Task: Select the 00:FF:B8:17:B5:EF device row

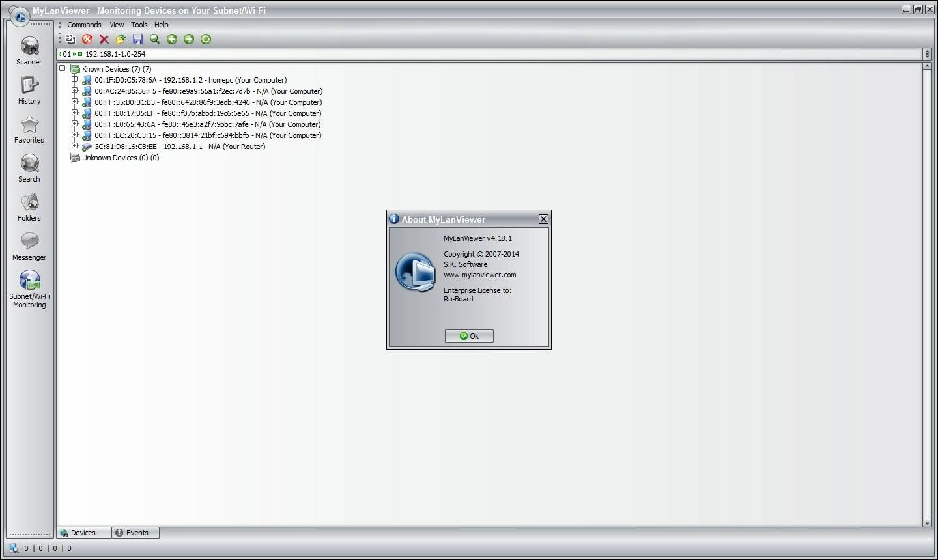Action: pos(208,113)
